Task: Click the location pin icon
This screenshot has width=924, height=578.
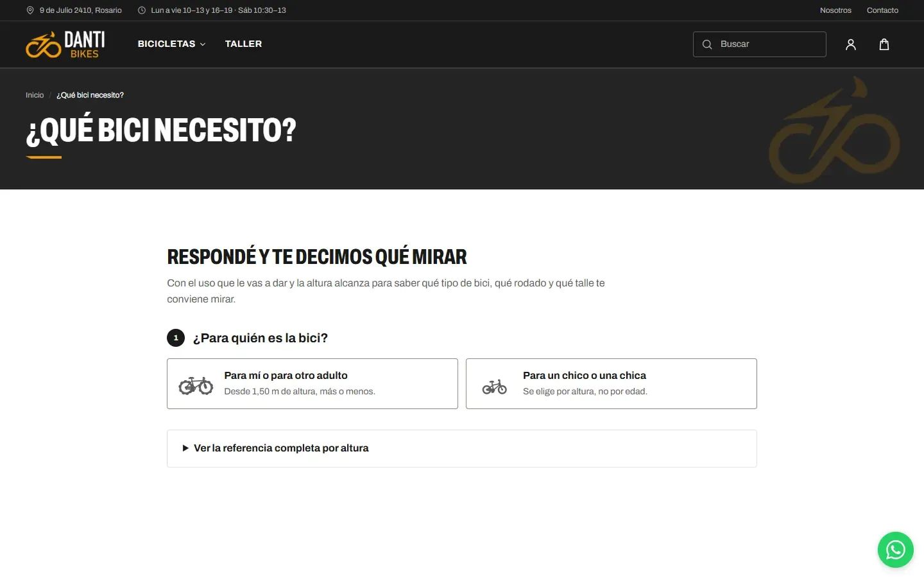Action: pyautogui.click(x=30, y=10)
